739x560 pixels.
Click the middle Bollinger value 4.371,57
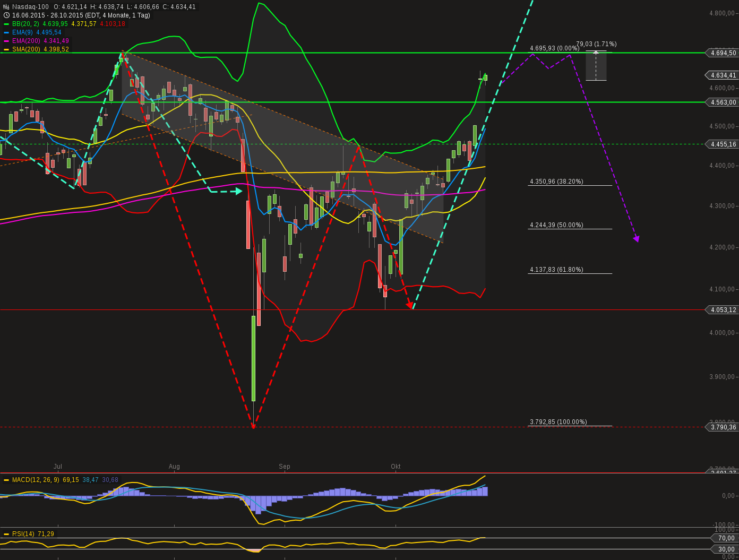point(84,24)
